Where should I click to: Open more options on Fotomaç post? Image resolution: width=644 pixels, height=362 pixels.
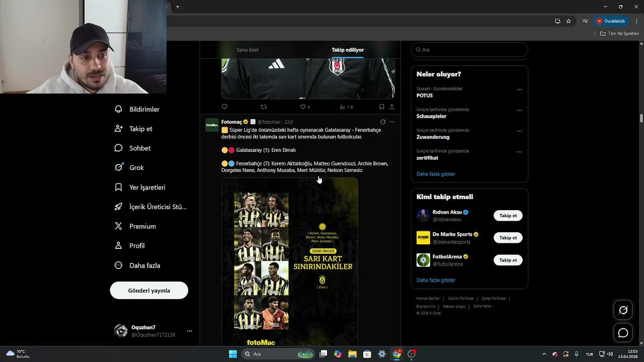[392, 122]
